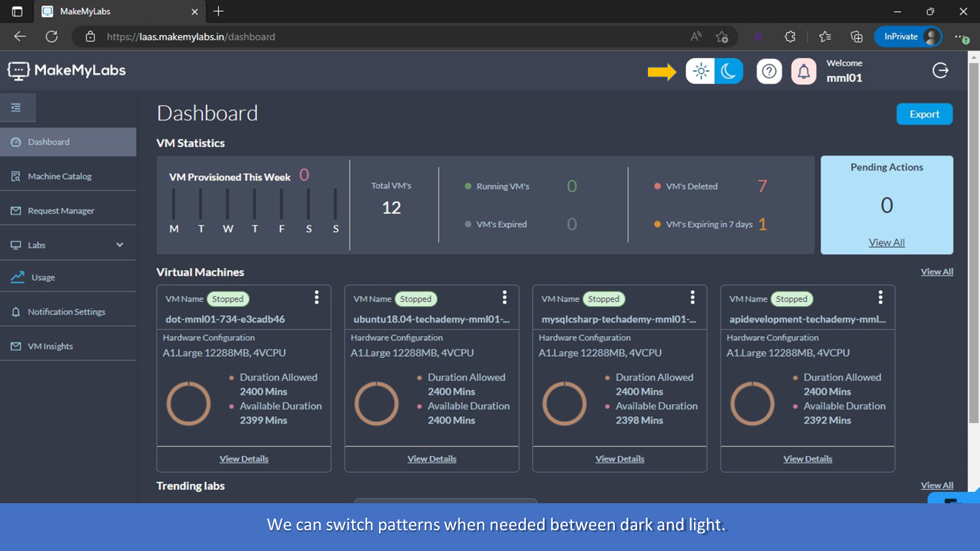Open options menu for apidevelopment-techademy VM
Screen dimensions: 980x551
[881, 298]
